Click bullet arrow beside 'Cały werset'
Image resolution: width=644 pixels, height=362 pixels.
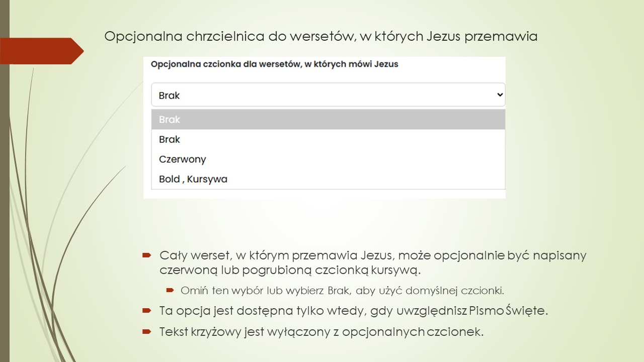click(x=146, y=255)
